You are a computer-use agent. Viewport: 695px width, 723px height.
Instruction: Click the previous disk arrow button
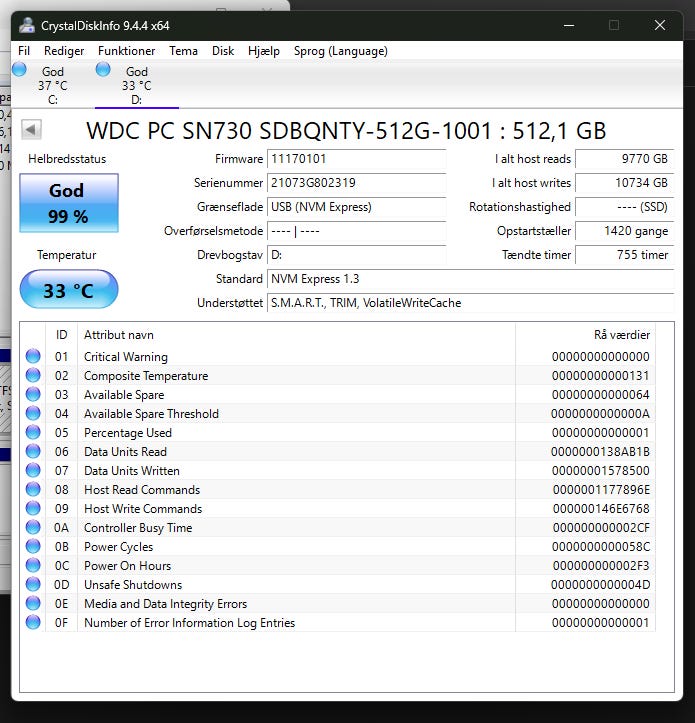pyautogui.click(x=31, y=130)
